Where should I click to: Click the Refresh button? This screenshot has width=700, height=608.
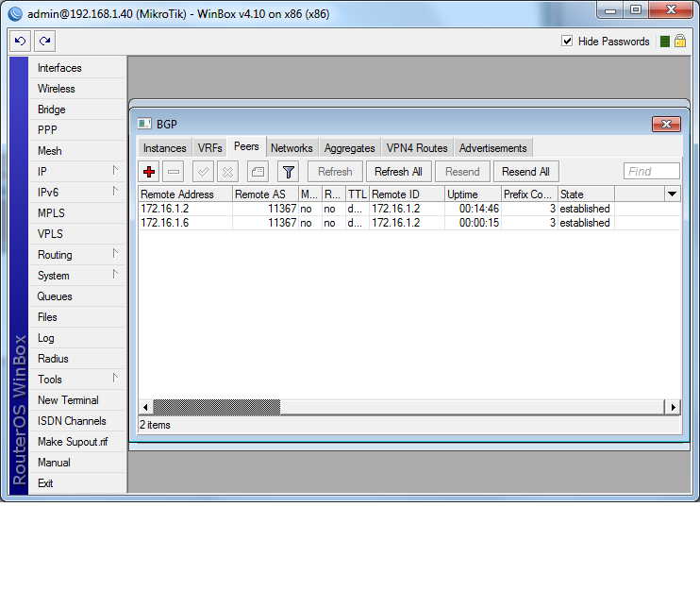(x=335, y=172)
